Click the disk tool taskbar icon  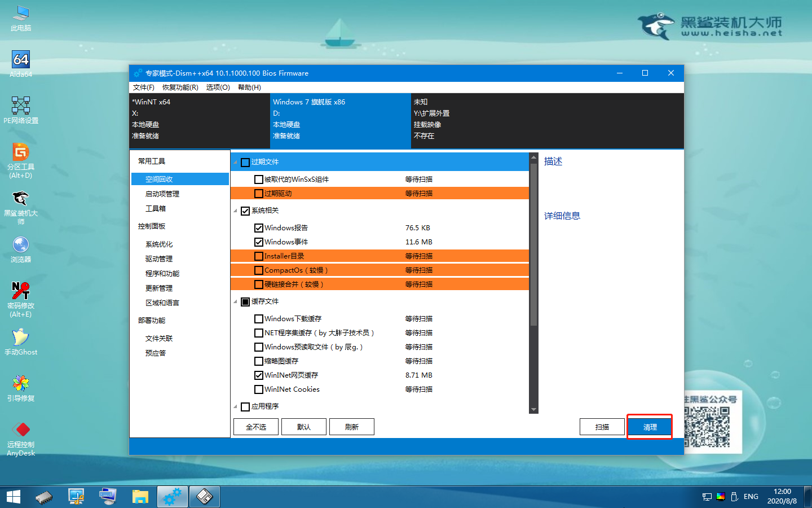[x=204, y=497]
